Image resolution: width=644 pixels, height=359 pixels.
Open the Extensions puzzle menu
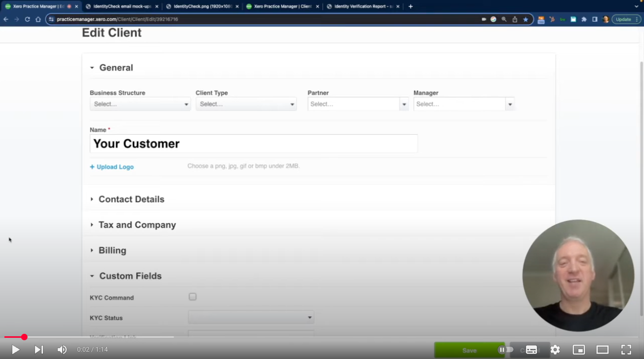point(584,19)
